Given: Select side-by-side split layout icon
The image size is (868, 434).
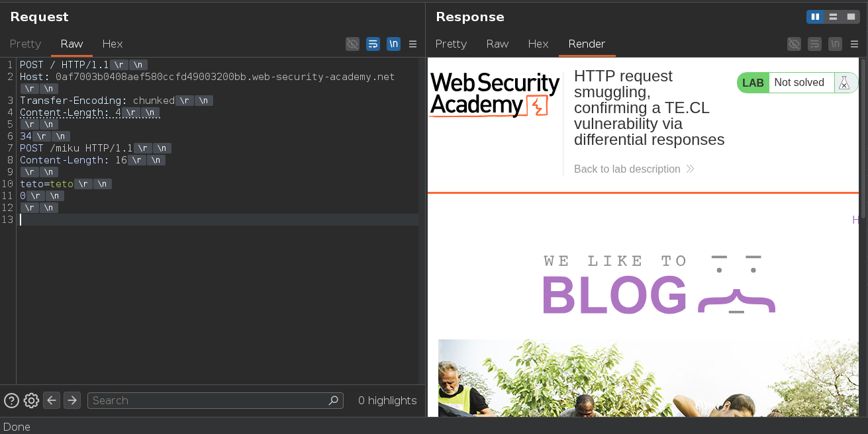Looking at the screenshot, I should coord(815,17).
